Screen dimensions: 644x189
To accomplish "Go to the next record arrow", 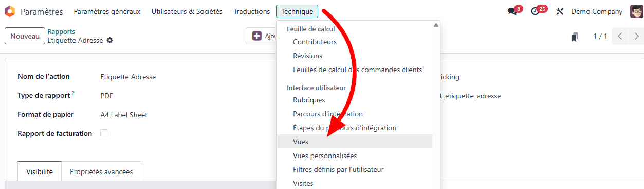I will [636, 37].
